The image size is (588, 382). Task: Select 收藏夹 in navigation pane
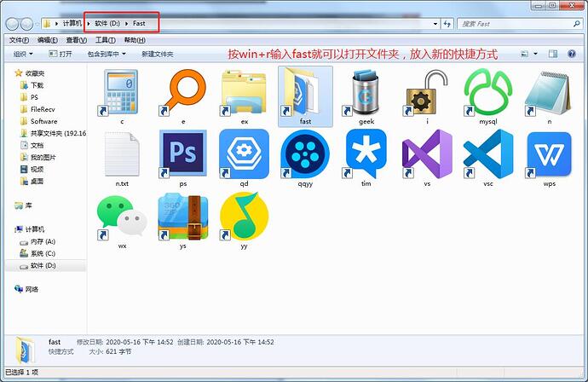tap(30, 73)
